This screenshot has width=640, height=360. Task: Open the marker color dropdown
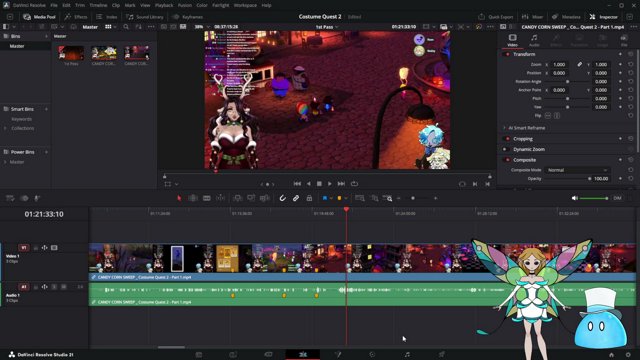[346, 198]
